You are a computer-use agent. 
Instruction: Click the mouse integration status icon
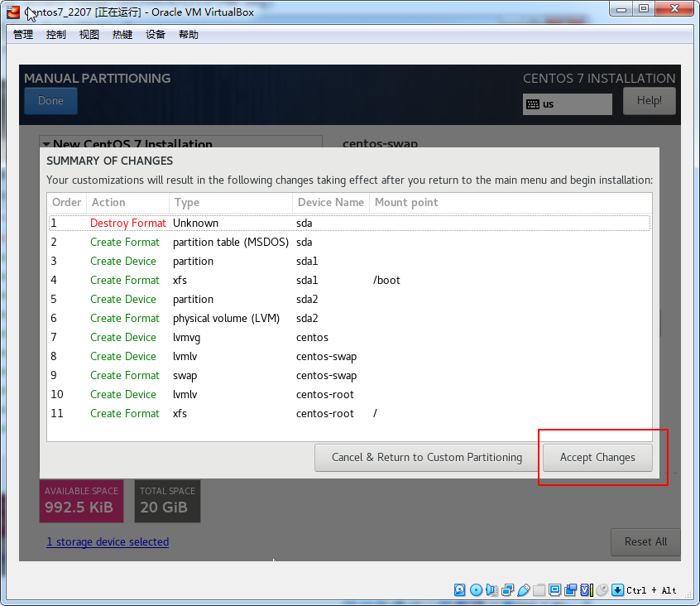(602, 590)
